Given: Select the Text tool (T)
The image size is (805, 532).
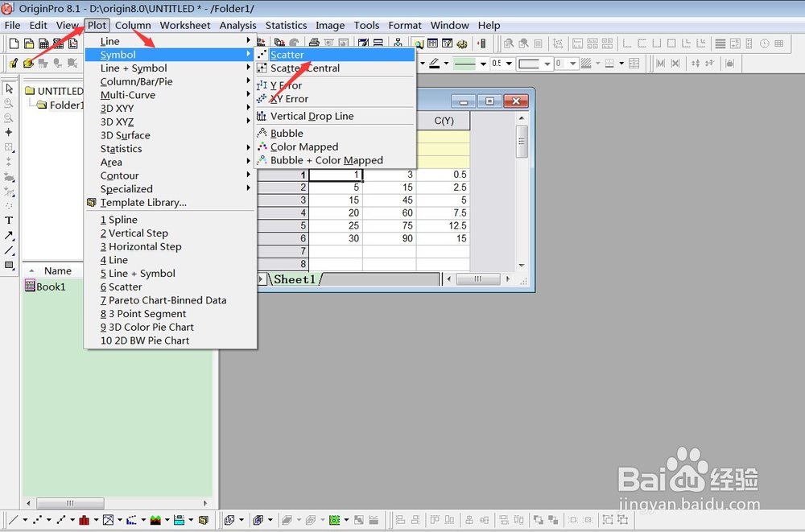Looking at the screenshot, I should coord(9,221).
